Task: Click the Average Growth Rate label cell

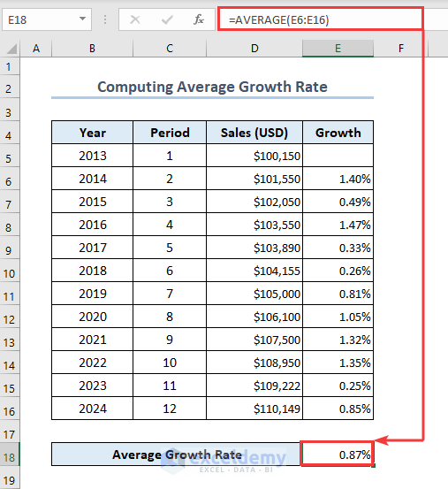Action: [x=177, y=455]
